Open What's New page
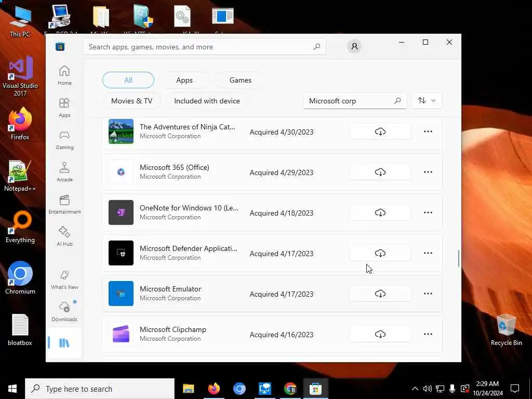This screenshot has height=399, width=532. [64, 280]
